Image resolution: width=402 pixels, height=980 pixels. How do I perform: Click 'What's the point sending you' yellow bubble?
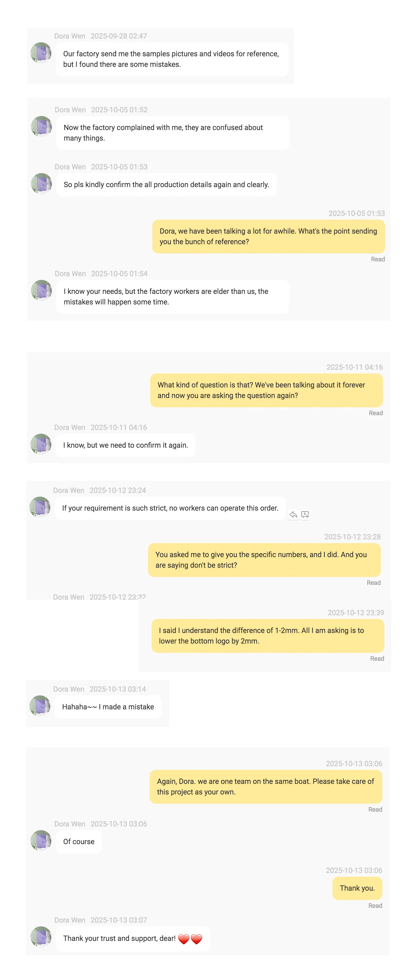pos(268,236)
